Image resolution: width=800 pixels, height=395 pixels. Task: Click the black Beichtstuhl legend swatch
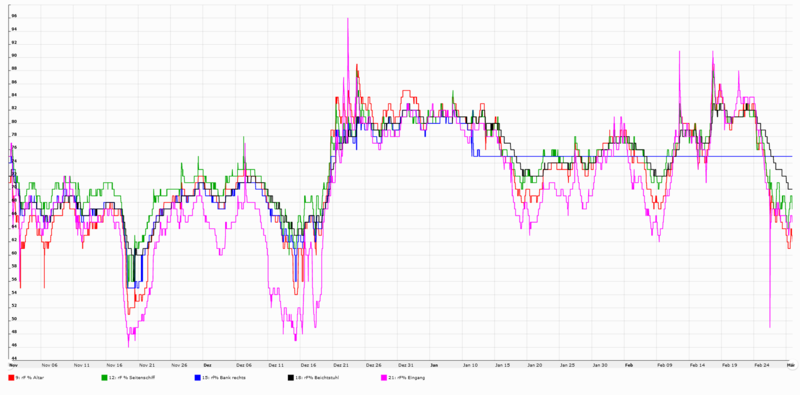(290, 378)
